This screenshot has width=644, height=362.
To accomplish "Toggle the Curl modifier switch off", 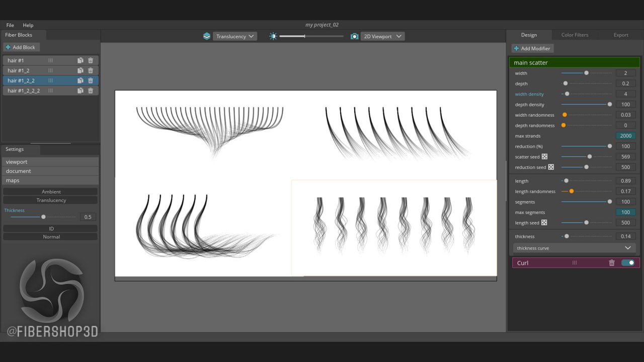I will point(628,263).
